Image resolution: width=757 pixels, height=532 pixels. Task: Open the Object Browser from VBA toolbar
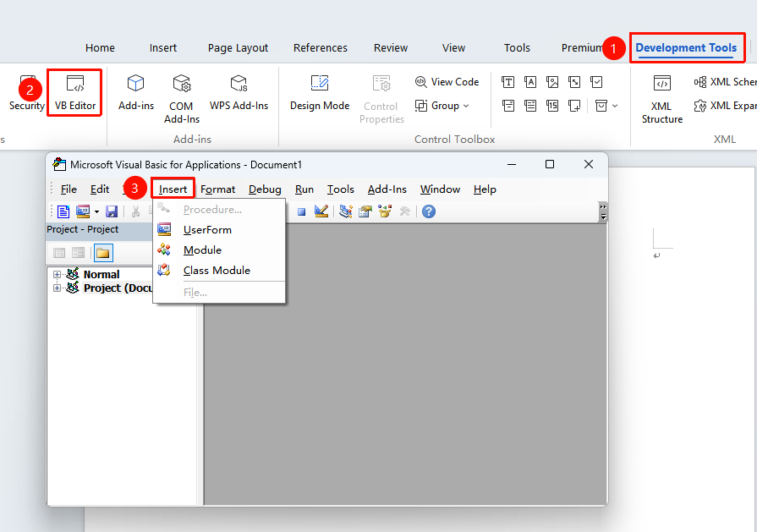[385, 211]
